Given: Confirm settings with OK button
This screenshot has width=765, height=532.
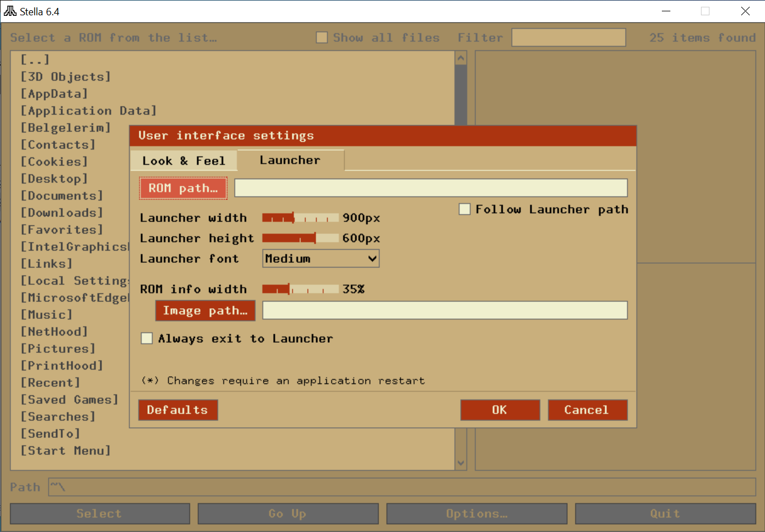Looking at the screenshot, I should pyautogui.click(x=500, y=410).
